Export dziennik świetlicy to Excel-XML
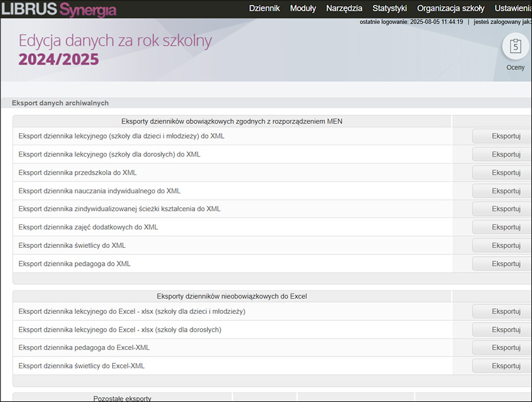The image size is (532, 402). pyautogui.click(x=502, y=366)
